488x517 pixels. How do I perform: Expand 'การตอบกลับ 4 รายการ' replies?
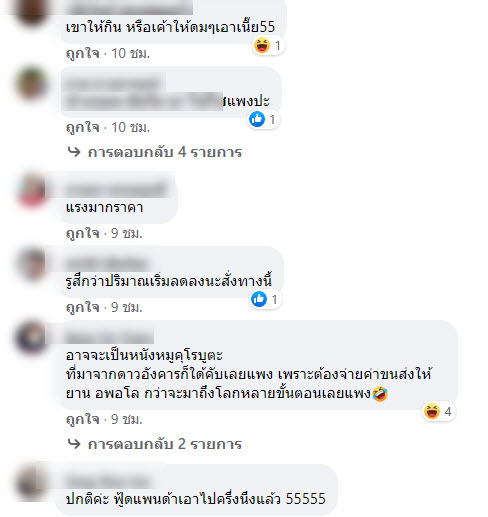pos(165,152)
